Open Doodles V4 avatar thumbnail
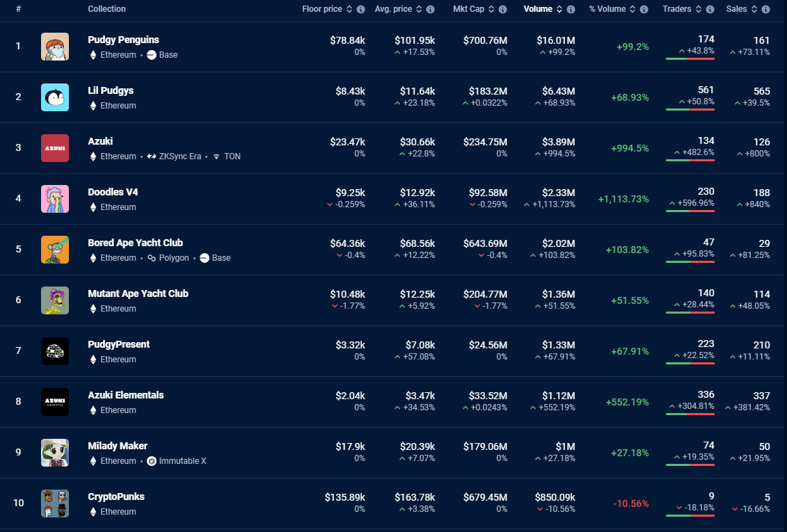The image size is (787, 532). (55, 199)
